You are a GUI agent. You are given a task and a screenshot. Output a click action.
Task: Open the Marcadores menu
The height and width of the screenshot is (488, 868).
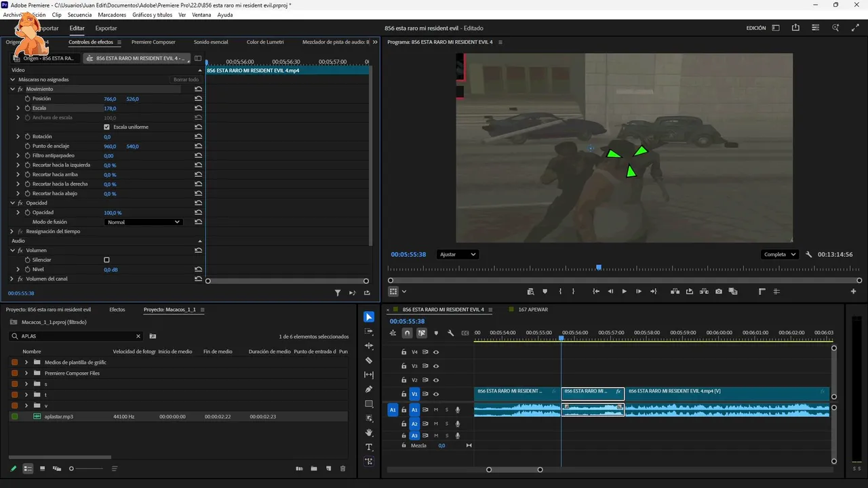112,15
